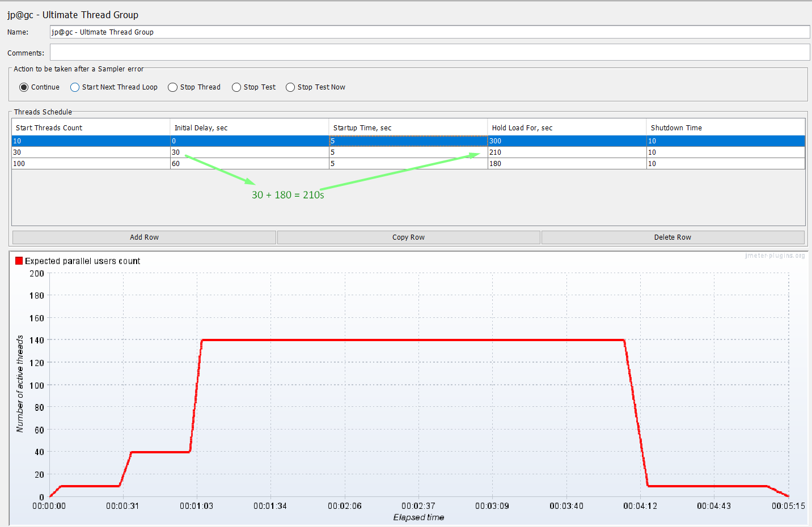Focus the Comments text field
This screenshot has width=812, height=527.
[429, 52]
